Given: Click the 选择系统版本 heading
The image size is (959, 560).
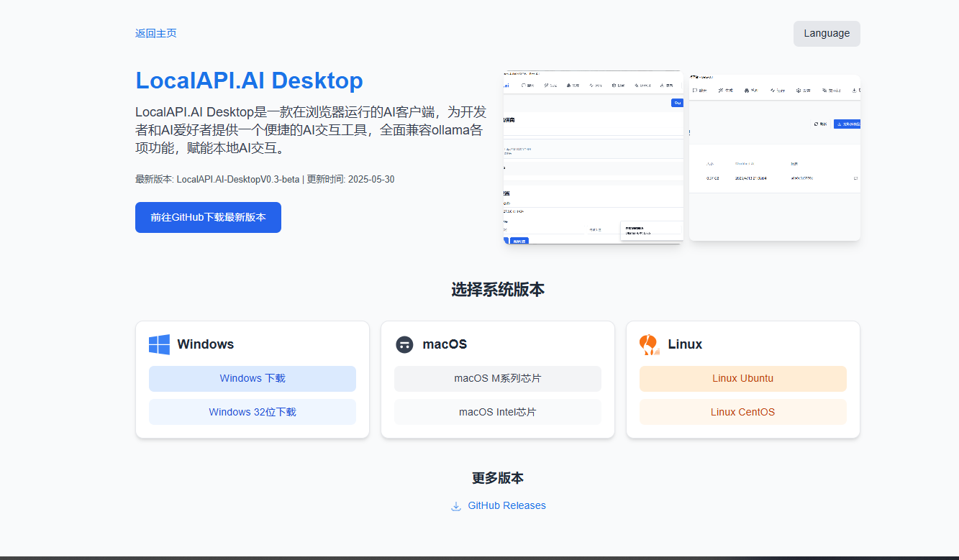Looking at the screenshot, I should point(498,290).
